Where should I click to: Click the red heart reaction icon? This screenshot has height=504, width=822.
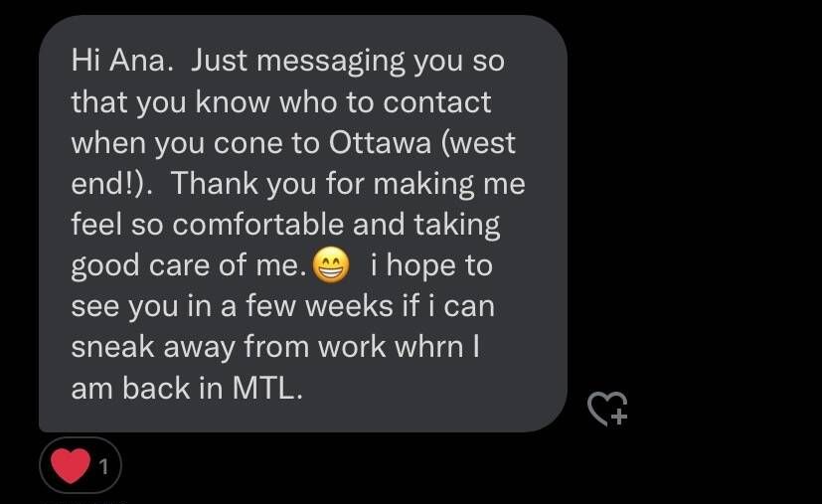pos(71,465)
